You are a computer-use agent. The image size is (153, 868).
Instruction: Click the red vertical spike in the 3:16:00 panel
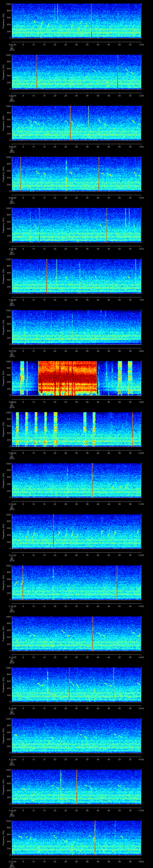tap(77, 786)
